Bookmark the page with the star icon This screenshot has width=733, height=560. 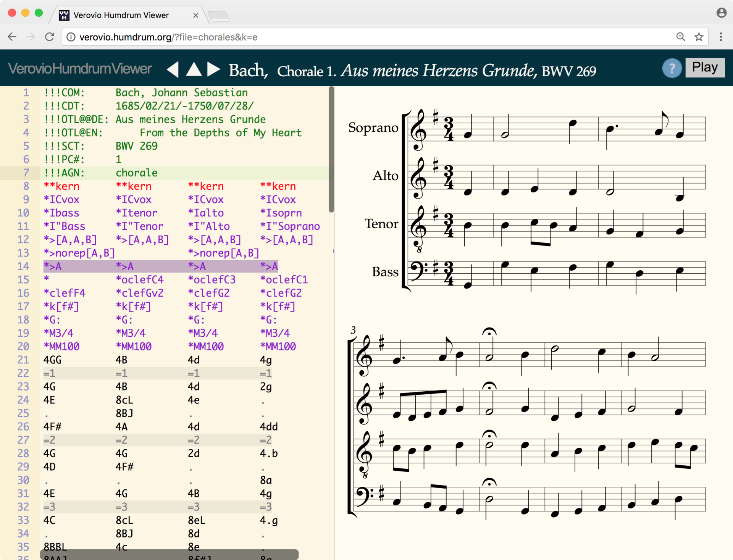pos(699,37)
